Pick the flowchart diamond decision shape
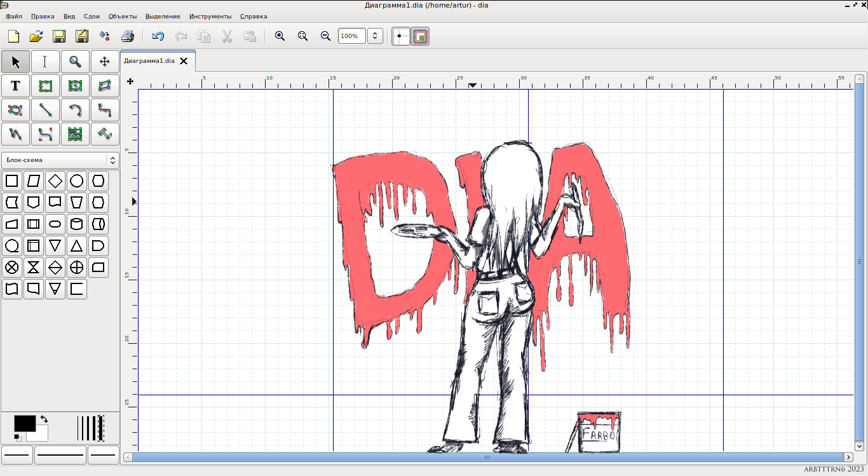 (x=55, y=181)
